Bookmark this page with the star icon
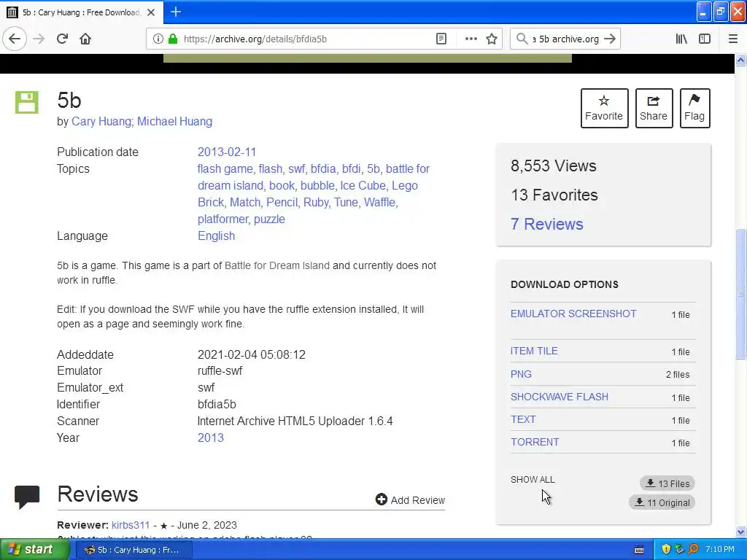Image resolution: width=747 pixels, height=560 pixels. 492,39
